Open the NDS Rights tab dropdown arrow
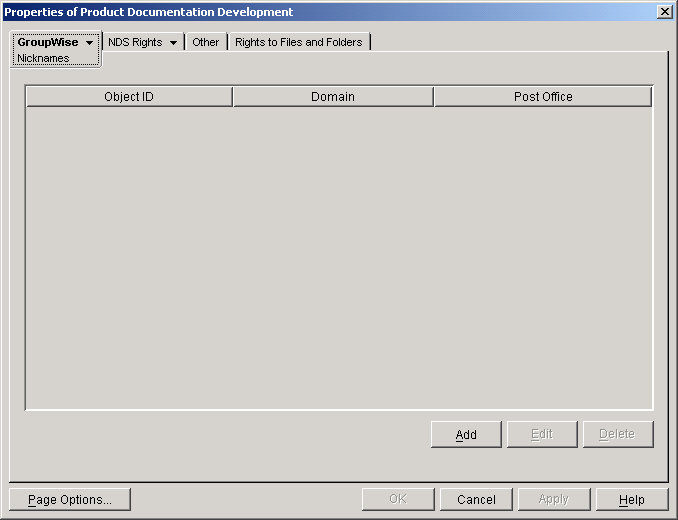Image resolution: width=678 pixels, height=520 pixels. click(173, 43)
